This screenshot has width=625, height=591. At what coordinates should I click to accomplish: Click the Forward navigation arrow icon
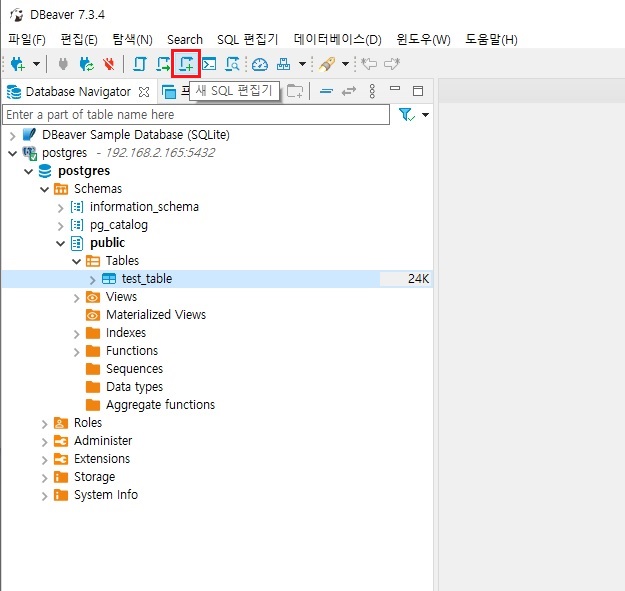click(392, 64)
